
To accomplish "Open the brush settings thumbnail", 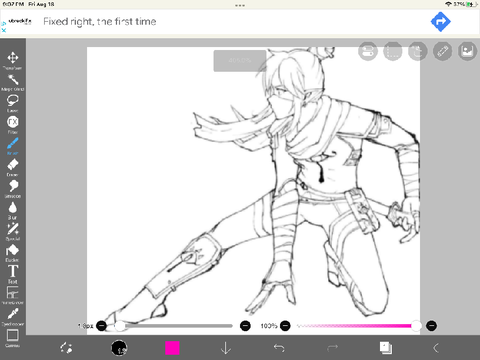I will click(x=119, y=348).
